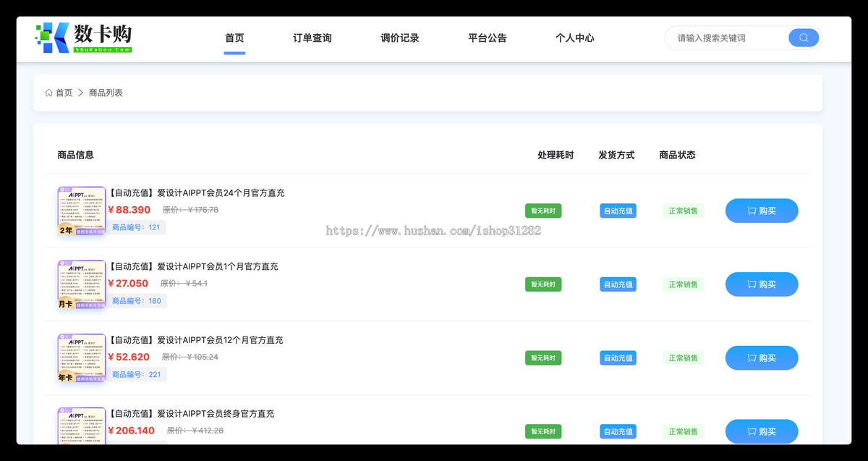Click 商品编号: 221 tag
Image resolution: width=868 pixels, height=461 pixels.
pyautogui.click(x=137, y=375)
